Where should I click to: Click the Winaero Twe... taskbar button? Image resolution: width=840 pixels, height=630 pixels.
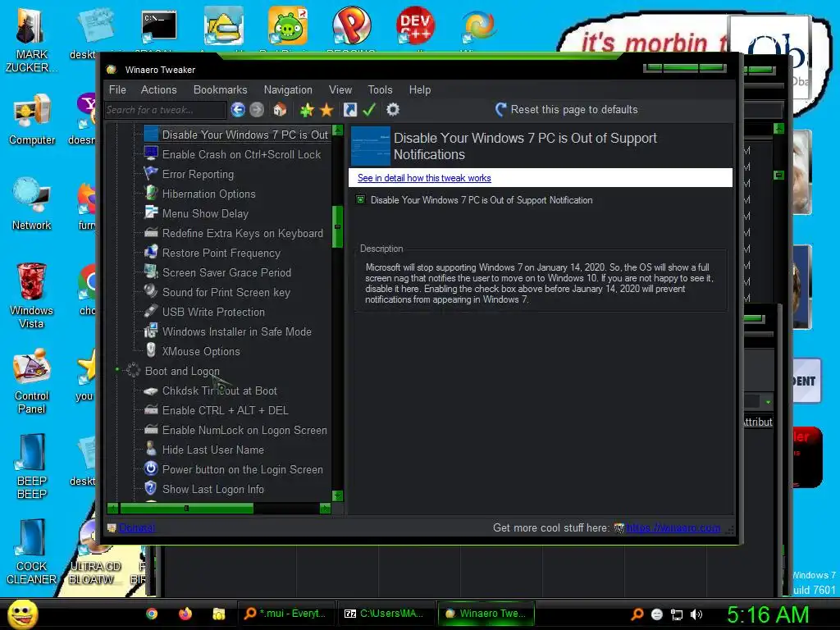[486, 614]
